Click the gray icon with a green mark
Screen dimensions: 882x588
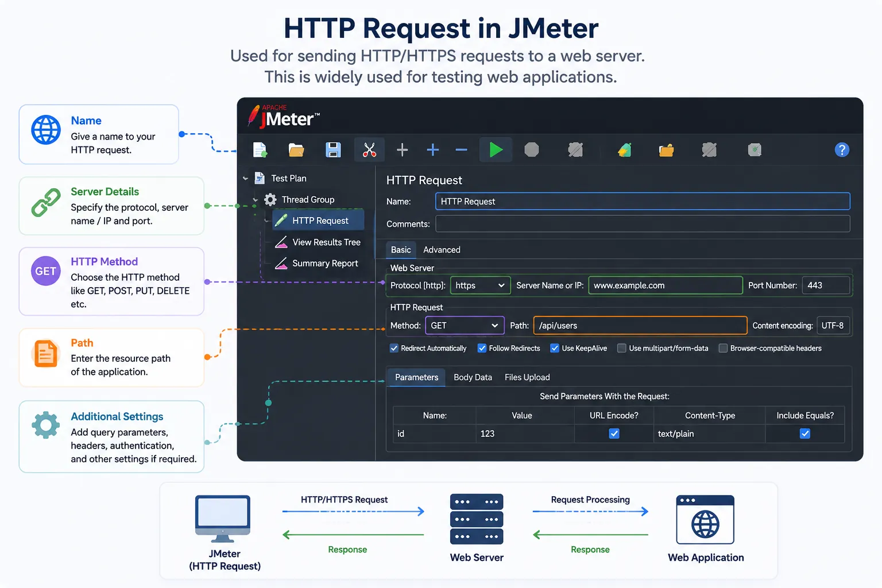(755, 150)
